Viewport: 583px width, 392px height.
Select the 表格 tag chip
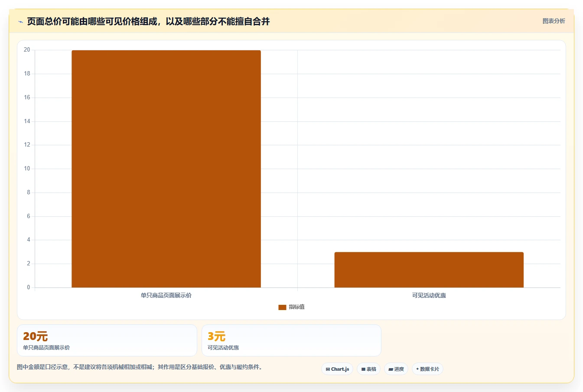pyautogui.click(x=368, y=369)
